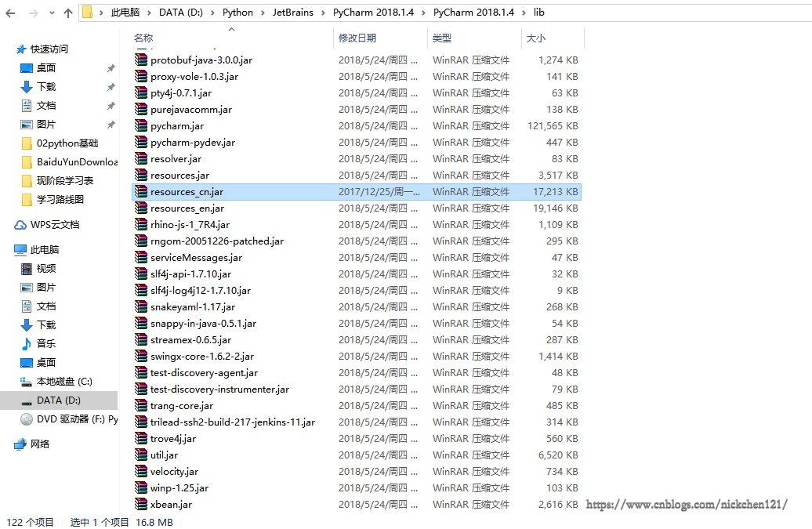Image resolution: width=812 pixels, height=529 pixels.
Task: Go back using the back arrow
Action: click(x=10, y=13)
